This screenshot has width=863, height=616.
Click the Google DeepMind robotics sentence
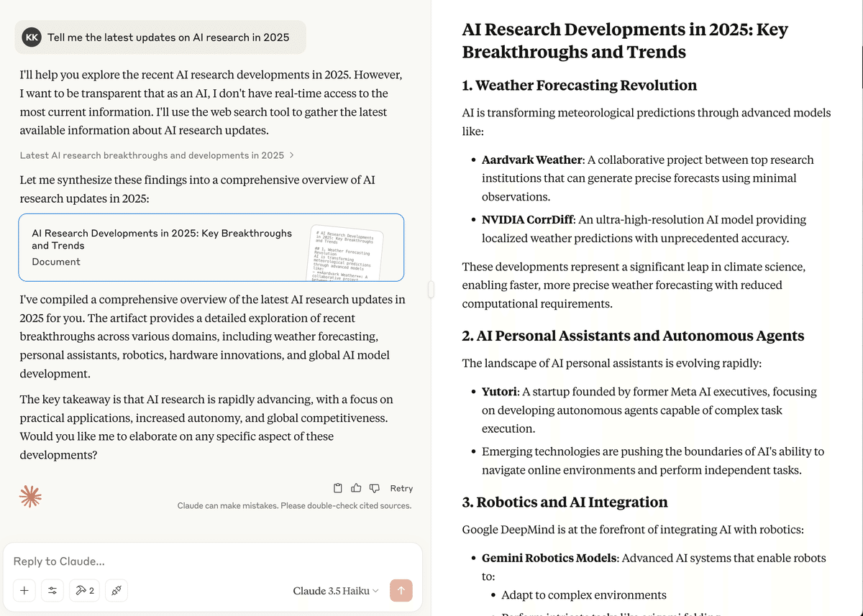click(633, 530)
